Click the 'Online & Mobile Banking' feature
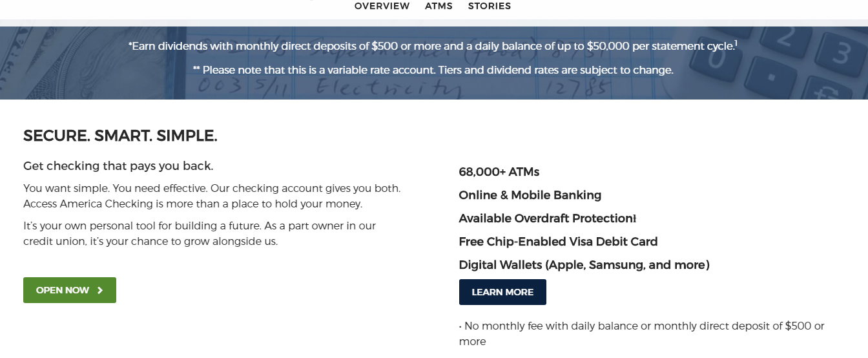868x358 pixels. [x=530, y=195]
